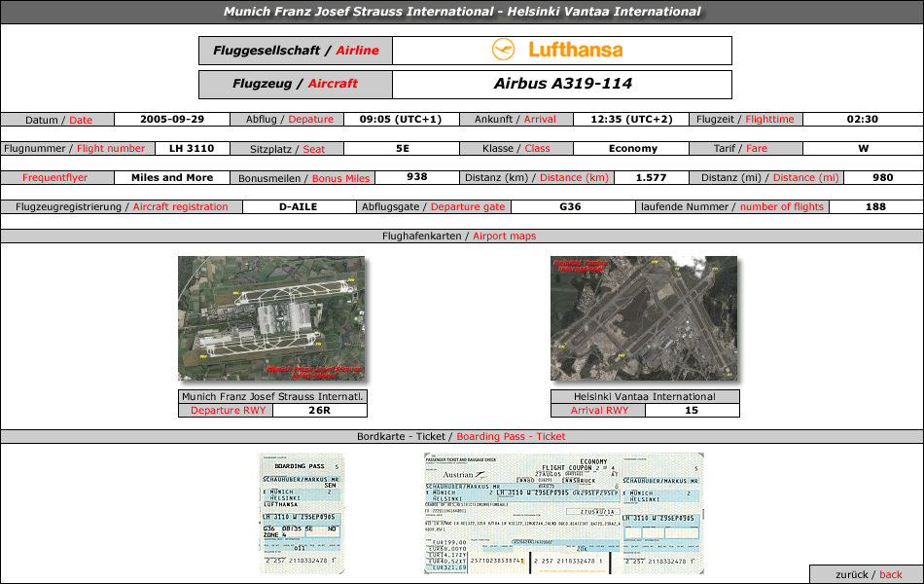
Task: Click the Flugzeit / Flighttime label
Action: tap(745, 119)
